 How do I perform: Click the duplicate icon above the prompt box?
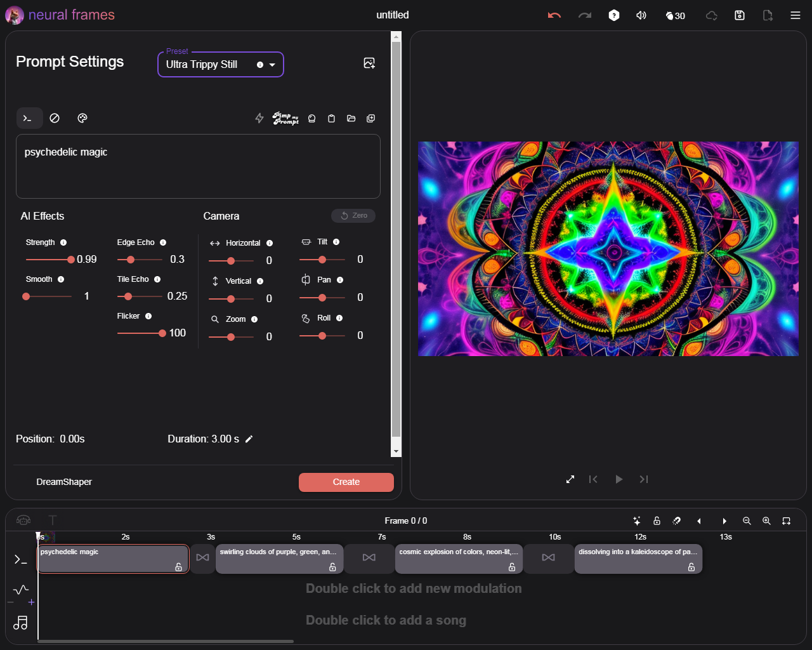[x=371, y=118]
